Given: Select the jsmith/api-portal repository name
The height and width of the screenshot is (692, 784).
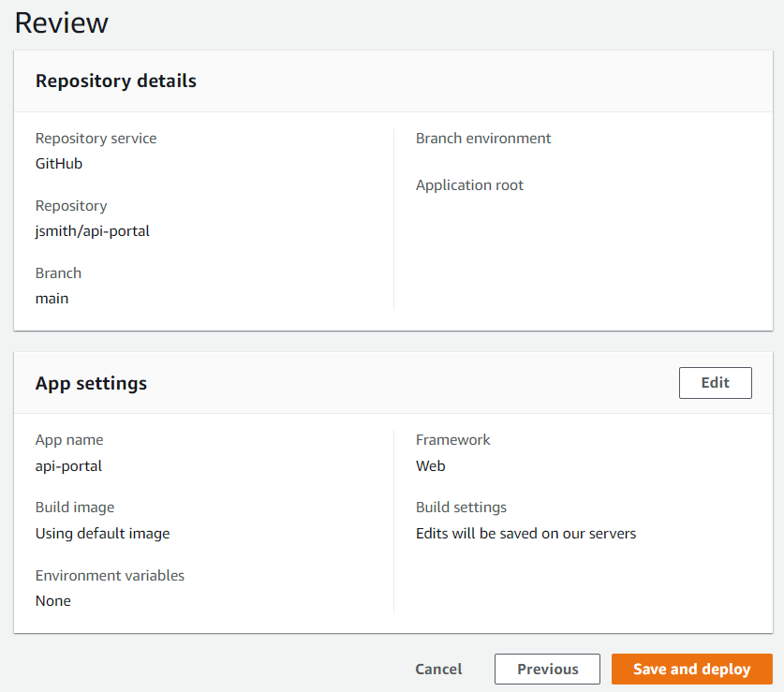Looking at the screenshot, I should pyautogui.click(x=93, y=230).
